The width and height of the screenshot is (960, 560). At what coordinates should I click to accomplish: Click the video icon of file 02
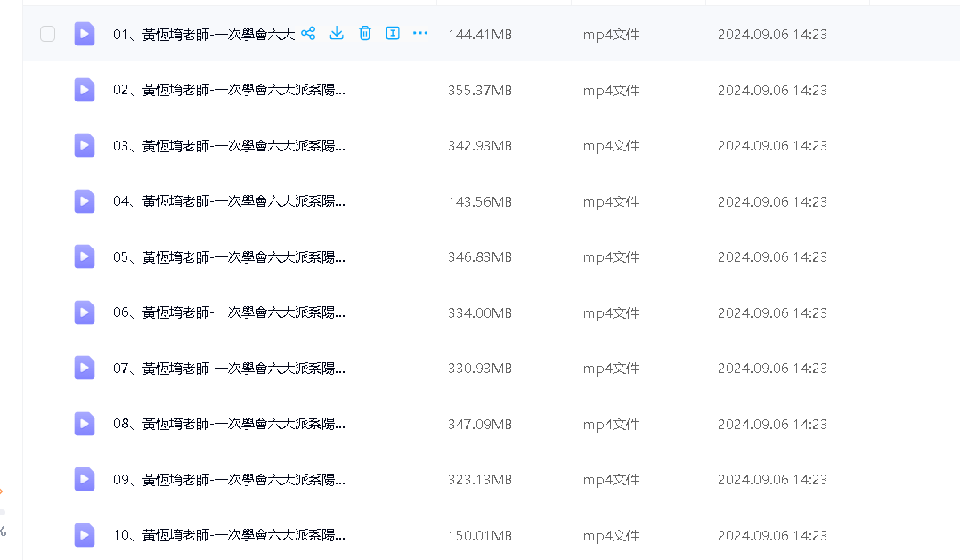pyautogui.click(x=85, y=90)
